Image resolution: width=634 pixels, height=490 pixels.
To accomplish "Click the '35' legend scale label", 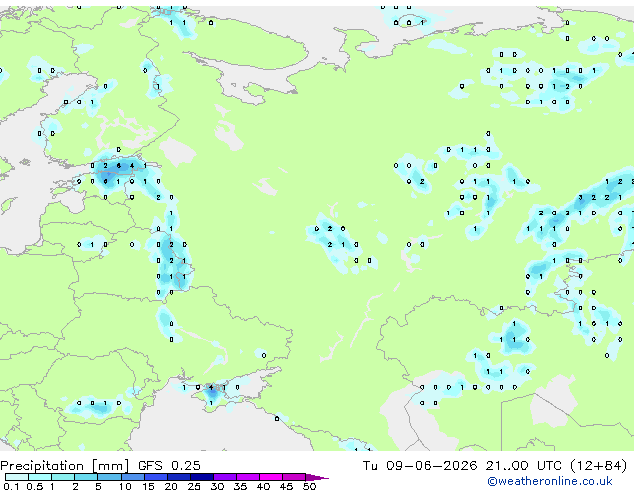I will click(240, 486).
